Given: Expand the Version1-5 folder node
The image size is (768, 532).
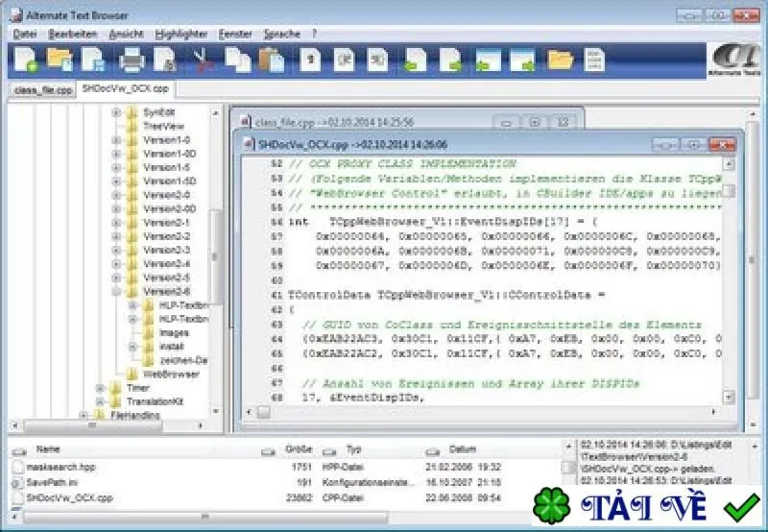Looking at the screenshot, I should (x=116, y=167).
